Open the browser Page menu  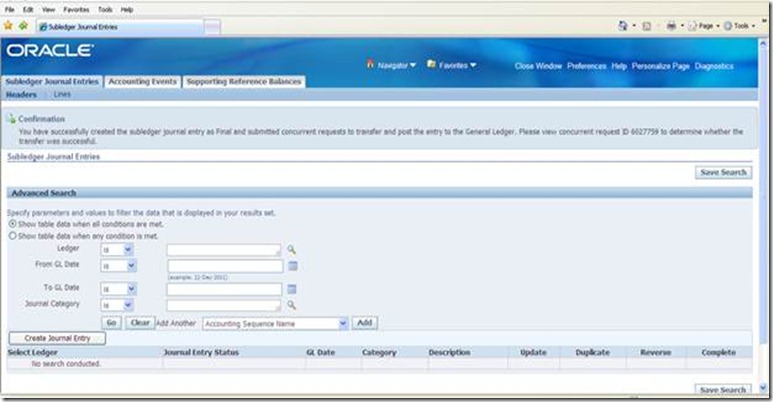coord(703,26)
